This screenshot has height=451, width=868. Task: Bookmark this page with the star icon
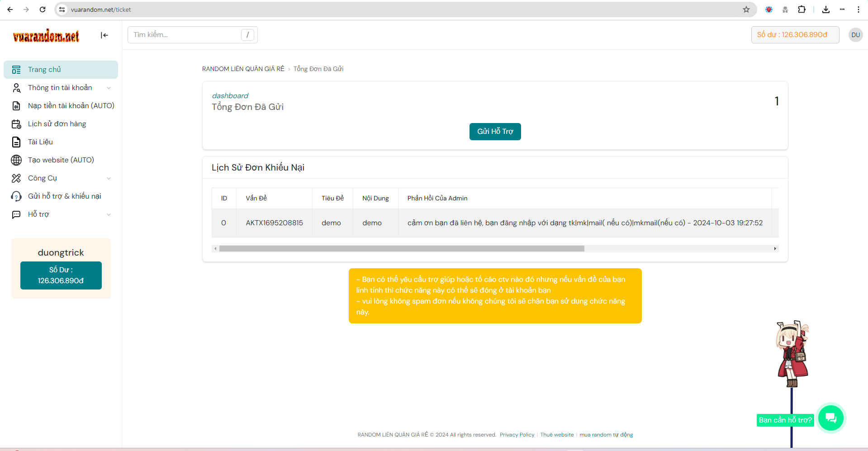click(x=746, y=9)
